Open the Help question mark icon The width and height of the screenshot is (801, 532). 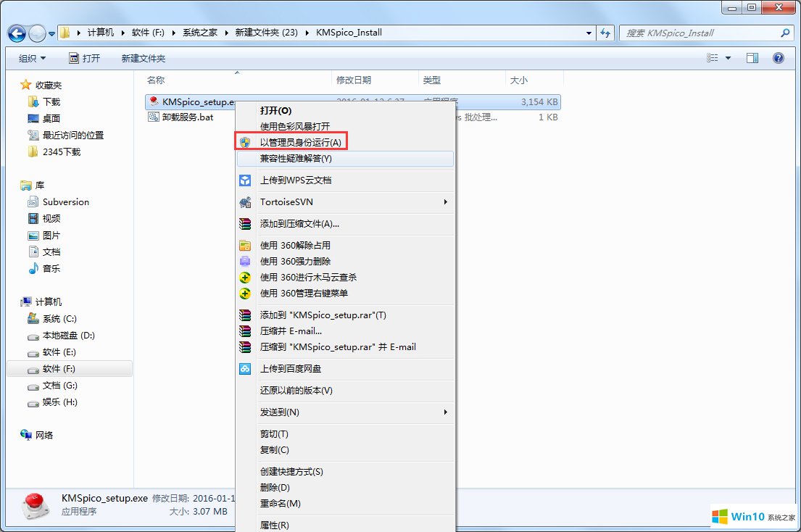click(778, 58)
